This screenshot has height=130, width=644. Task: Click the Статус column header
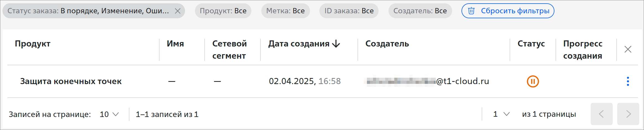click(531, 44)
